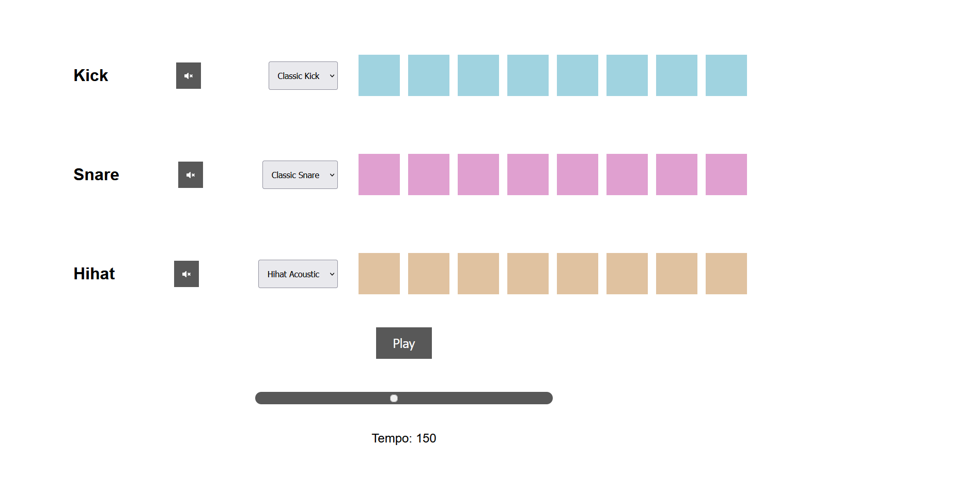The image size is (980, 491).
Task: Mute the Hihat track
Action: point(186,274)
